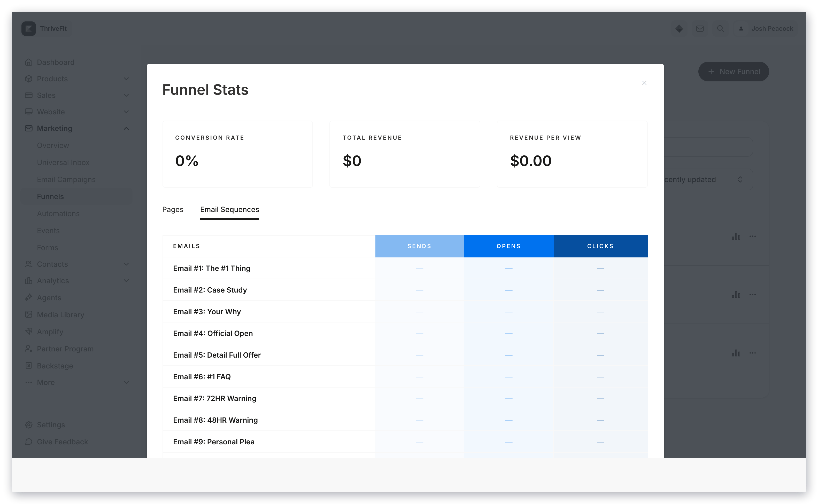Screen dimensions: 818x504
Task: Select the Email Sequences tab
Action: (229, 209)
